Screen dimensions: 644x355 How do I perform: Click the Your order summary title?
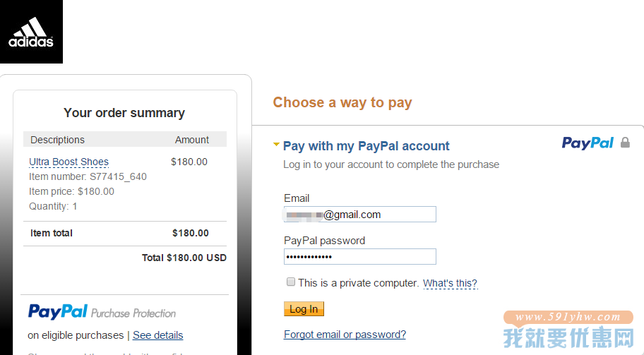[x=124, y=113]
